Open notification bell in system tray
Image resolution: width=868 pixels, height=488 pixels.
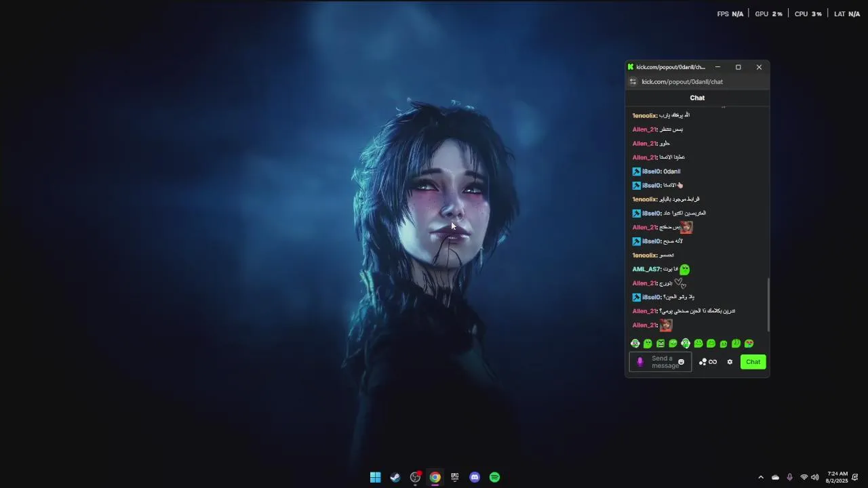tap(855, 477)
